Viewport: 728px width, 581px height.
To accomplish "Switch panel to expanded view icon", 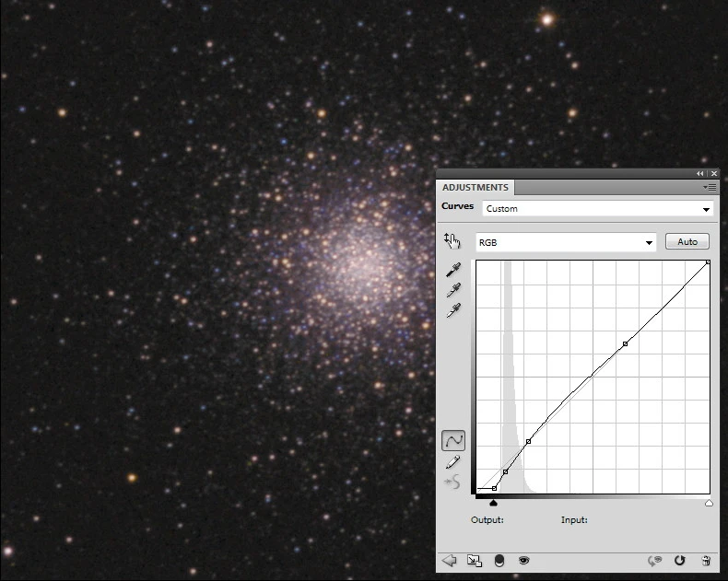I will tap(474, 560).
